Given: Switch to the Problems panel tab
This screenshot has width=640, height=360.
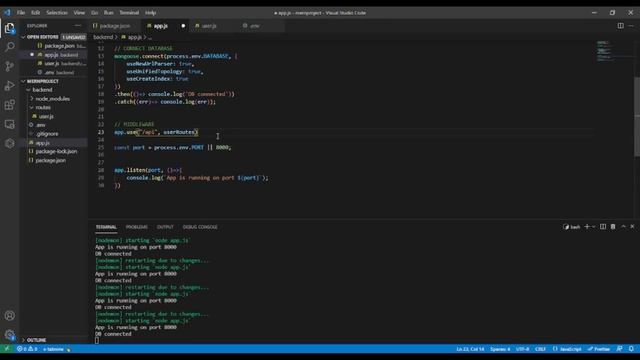Looking at the screenshot, I should (137, 227).
